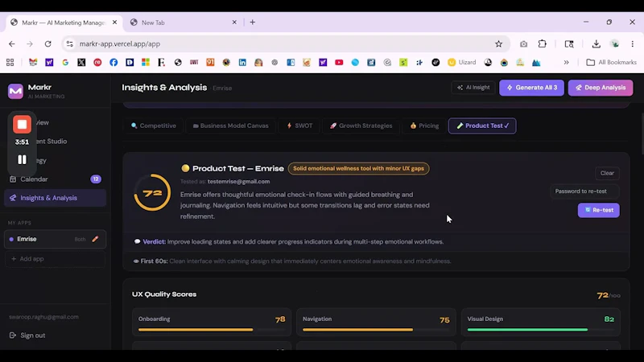Open Microsoft bookmark icon

[146, 63]
